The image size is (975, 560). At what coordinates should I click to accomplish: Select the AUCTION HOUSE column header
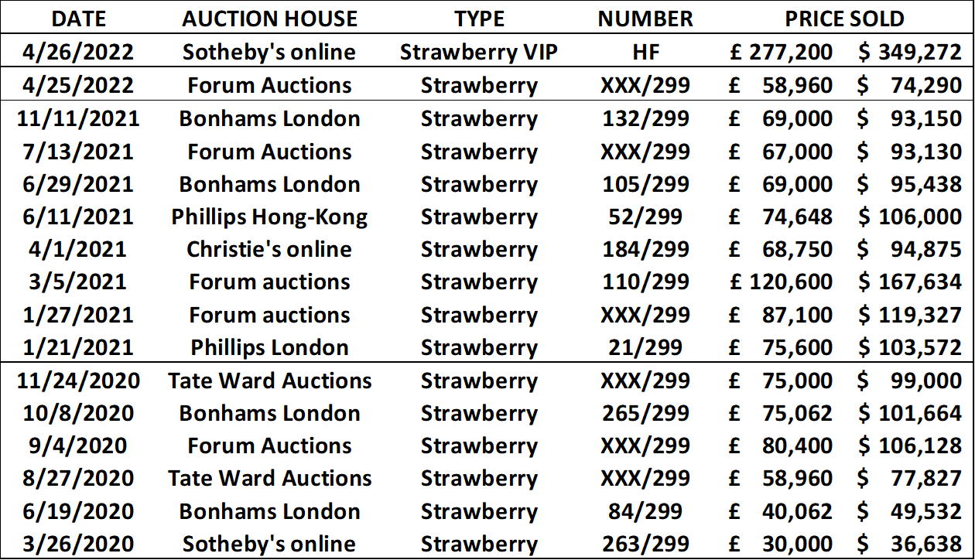coord(269,19)
